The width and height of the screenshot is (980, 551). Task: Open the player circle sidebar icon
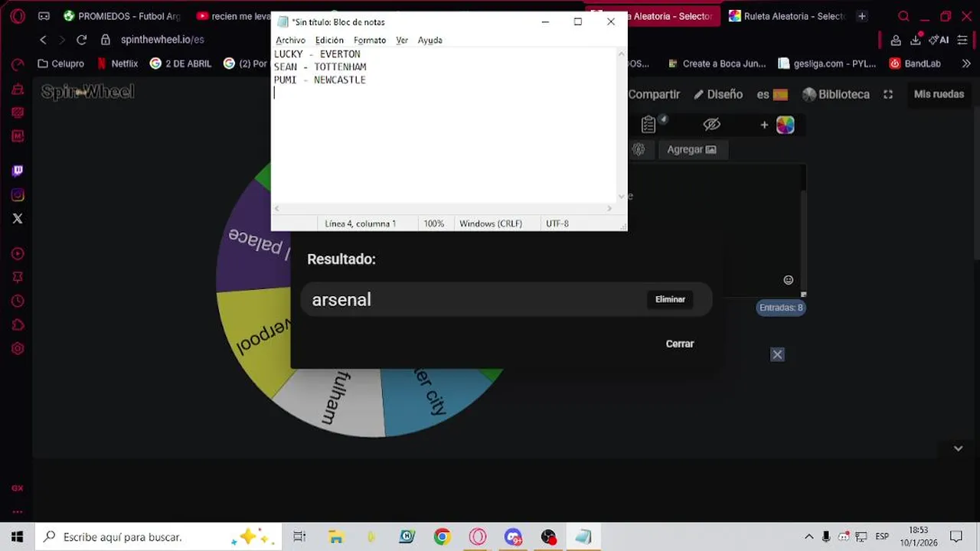(18, 253)
